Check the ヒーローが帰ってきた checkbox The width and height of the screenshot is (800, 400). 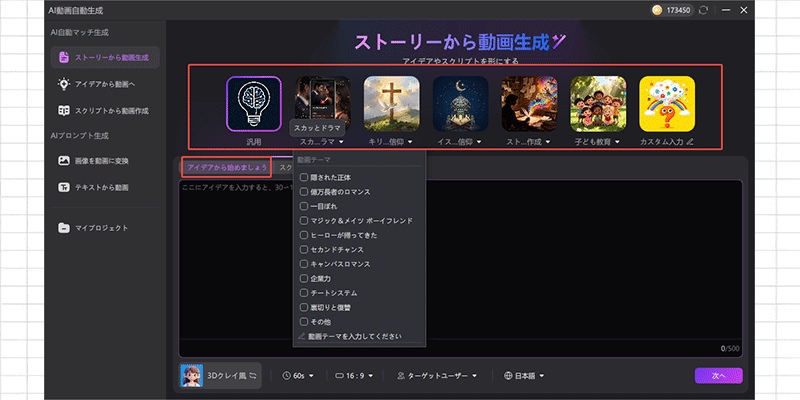(304, 235)
